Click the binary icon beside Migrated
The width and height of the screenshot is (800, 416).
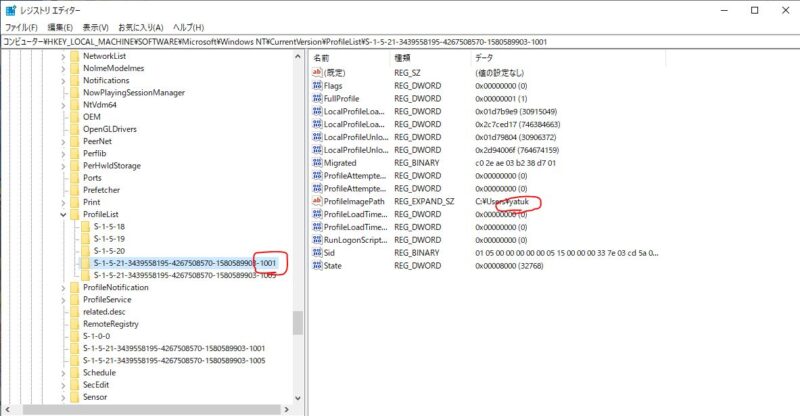[x=317, y=162]
